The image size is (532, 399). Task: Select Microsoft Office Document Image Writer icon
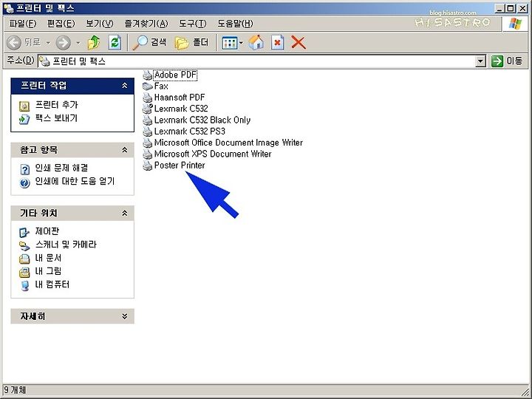(148, 143)
